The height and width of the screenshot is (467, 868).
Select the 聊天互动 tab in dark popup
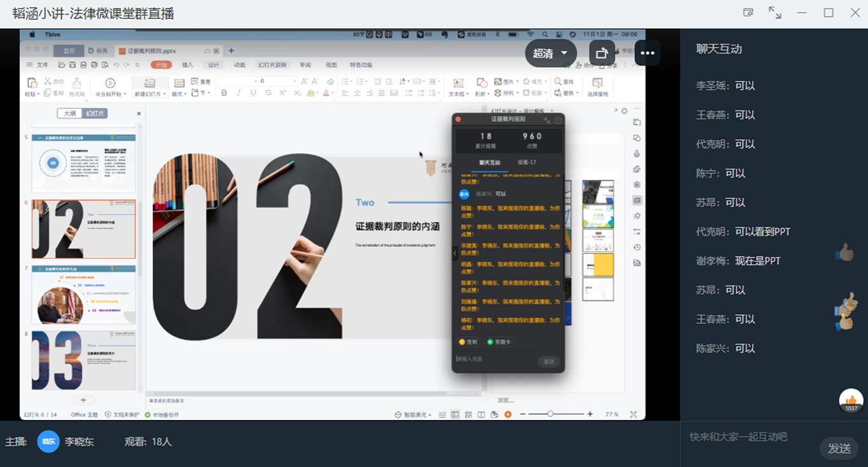coord(490,163)
